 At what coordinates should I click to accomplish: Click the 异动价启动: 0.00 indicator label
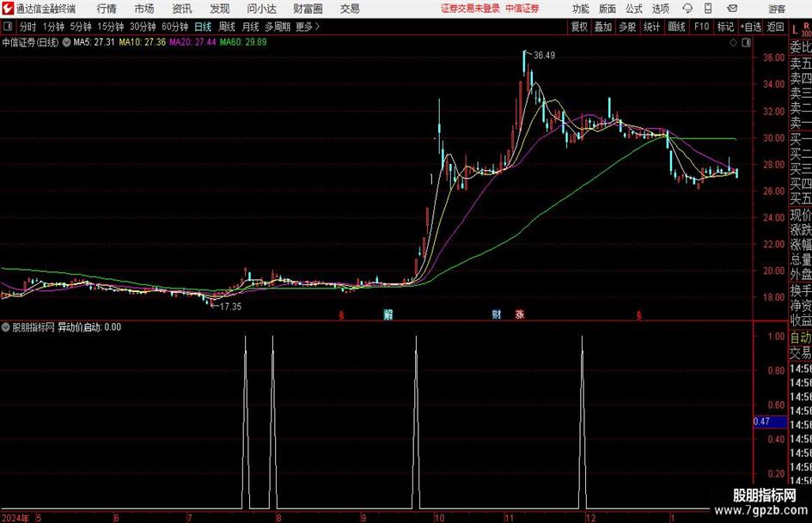tap(89, 327)
